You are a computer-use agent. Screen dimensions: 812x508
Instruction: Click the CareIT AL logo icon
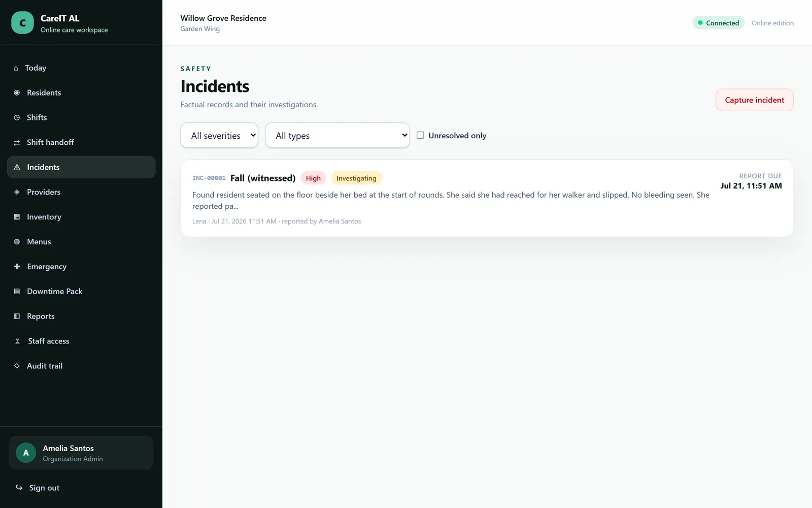click(22, 23)
